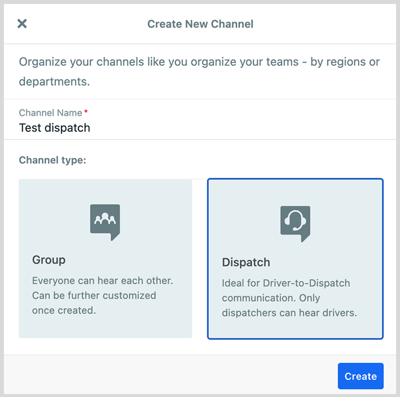Click the 'Channel Name' field label
This screenshot has width=400, height=397.
[50, 113]
